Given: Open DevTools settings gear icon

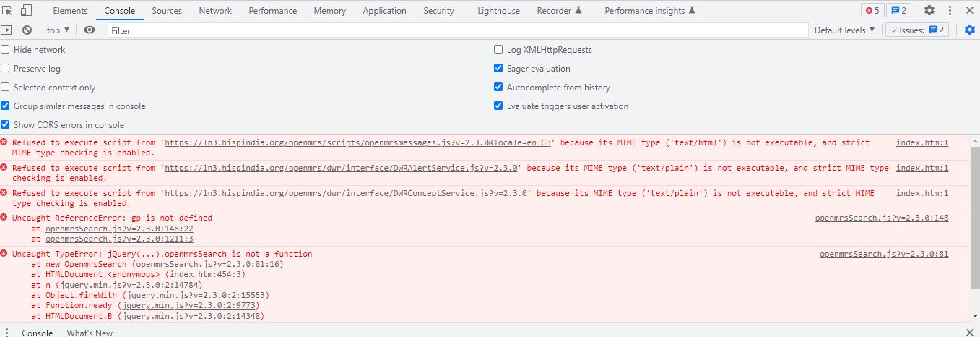Looking at the screenshot, I should tap(929, 10).
